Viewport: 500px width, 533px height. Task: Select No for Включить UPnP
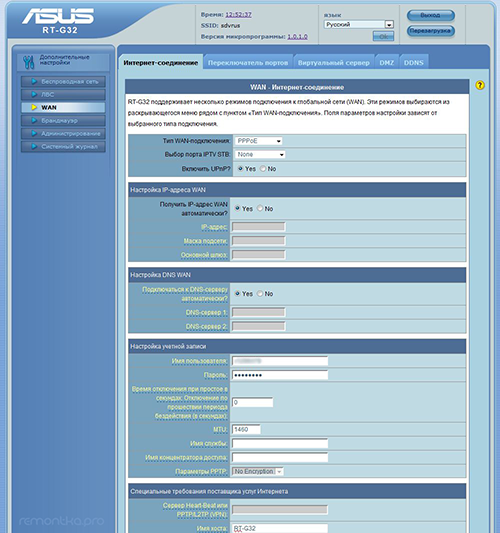(x=263, y=169)
